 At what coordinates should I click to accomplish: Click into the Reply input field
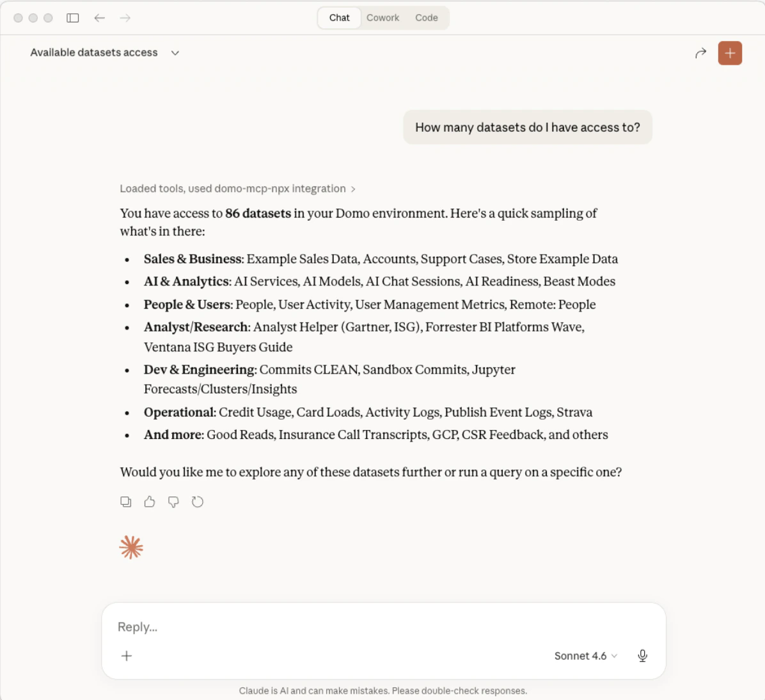click(x=384, y=627)
